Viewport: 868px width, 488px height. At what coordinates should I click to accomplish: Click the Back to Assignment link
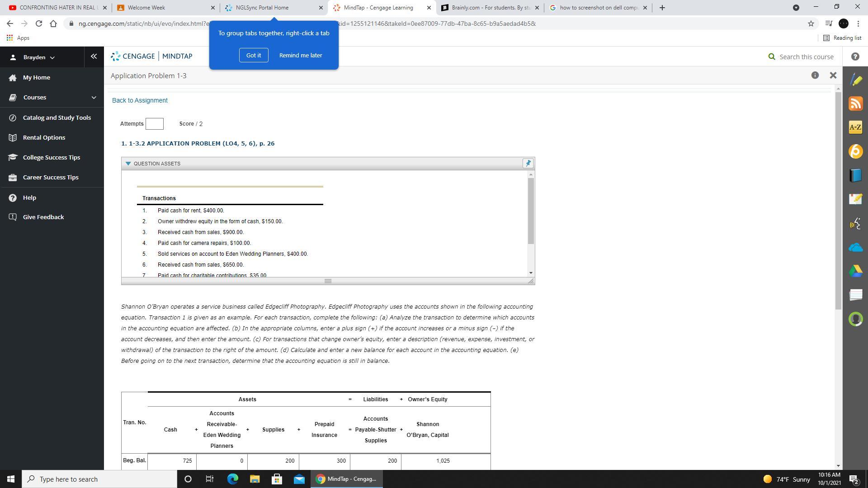[140, 100]
